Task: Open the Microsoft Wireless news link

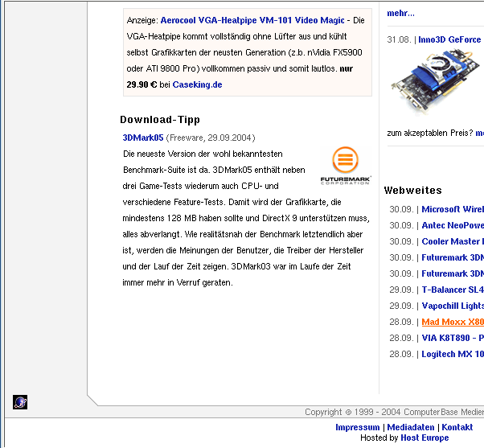Action: point(453,209)
